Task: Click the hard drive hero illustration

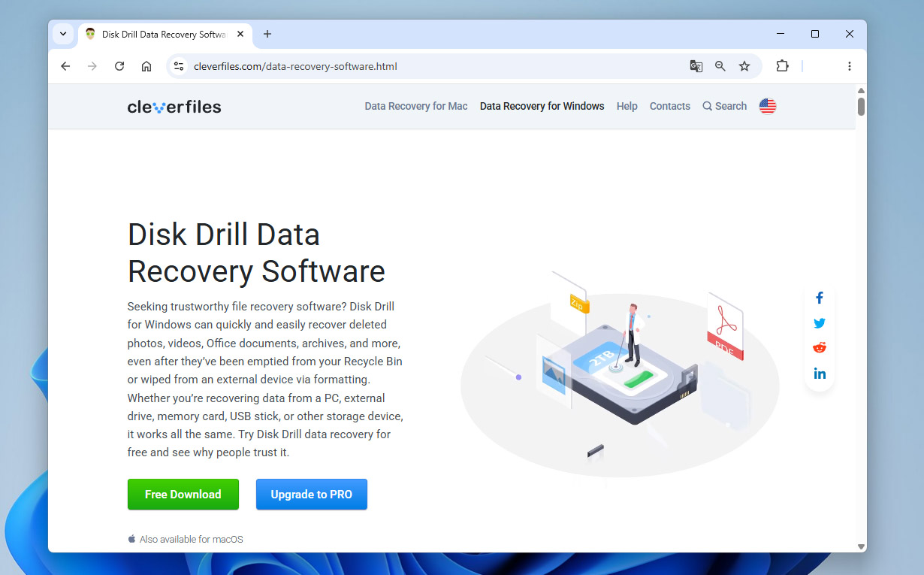Action: pos(620,376)
